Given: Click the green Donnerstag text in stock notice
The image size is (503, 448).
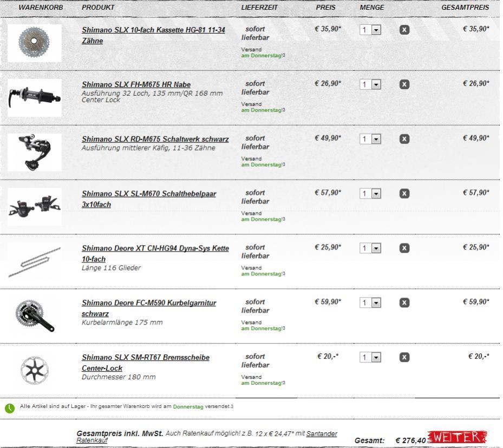Looking at the screenshot, I should coord(188,406).
